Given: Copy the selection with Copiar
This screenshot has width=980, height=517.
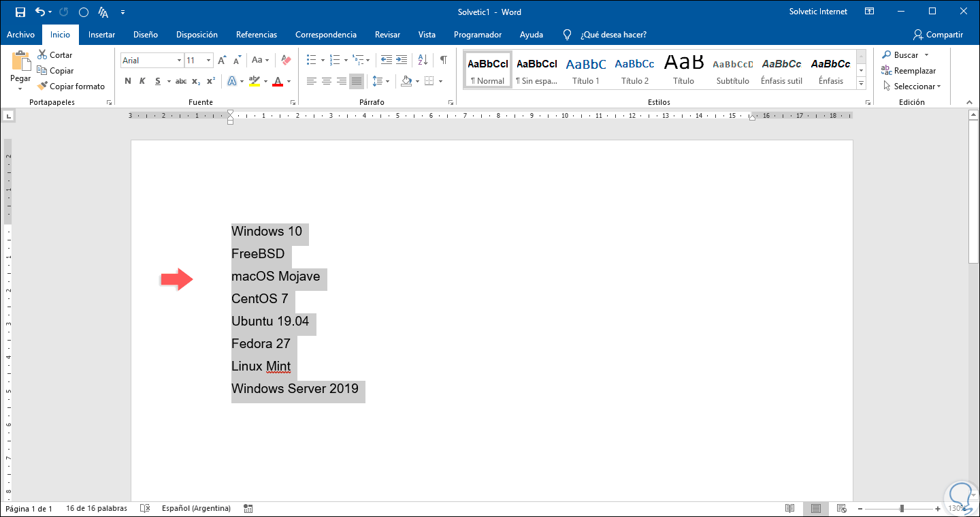Looking at the screenshot, I should pos(55,71).
